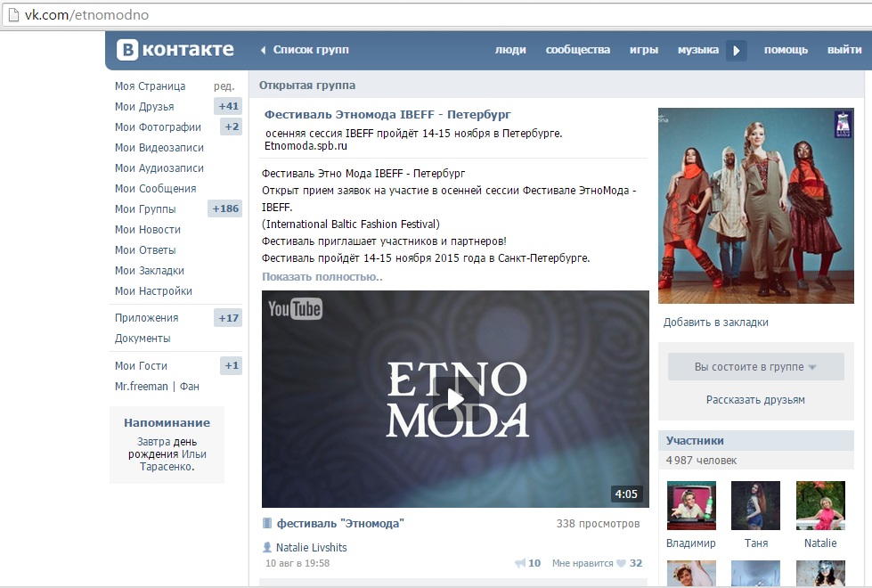872x588 pixels.
Task: Click the like heart icon next to 32
Action: point(621,563)
